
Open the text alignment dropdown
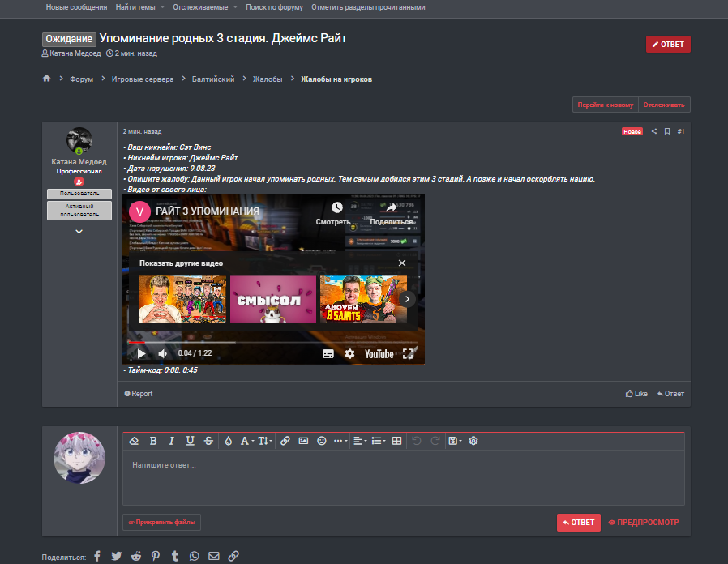tap(360, 441)
